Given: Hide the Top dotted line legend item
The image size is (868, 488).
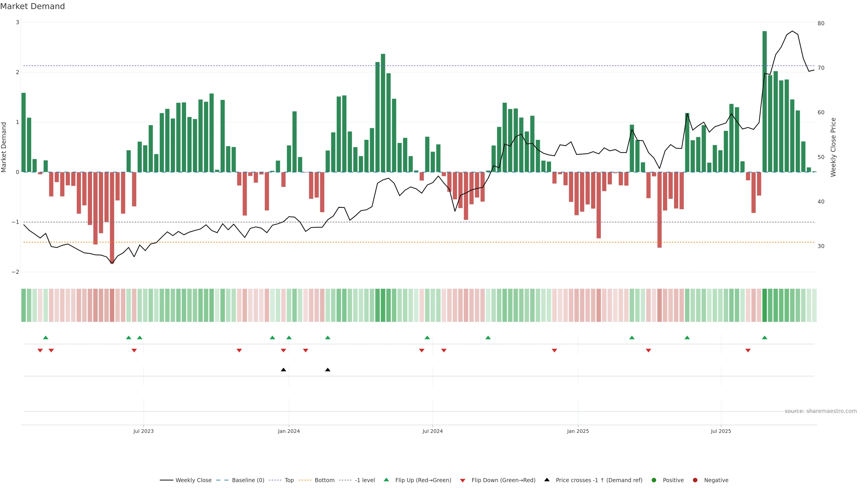Looking at the screenshot, I should click(x=289, y=480).
